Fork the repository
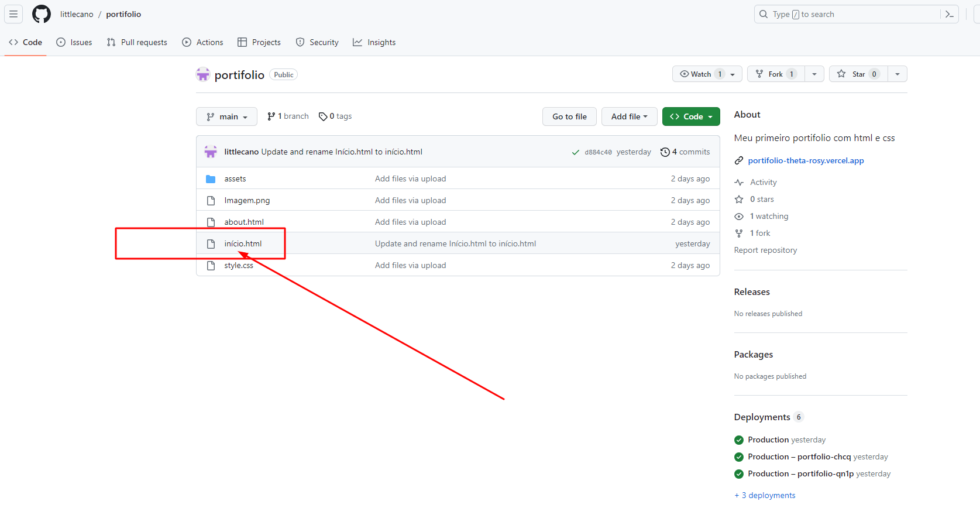The width and height of the screenshot is (980, 508). click(x=776, y=74)
